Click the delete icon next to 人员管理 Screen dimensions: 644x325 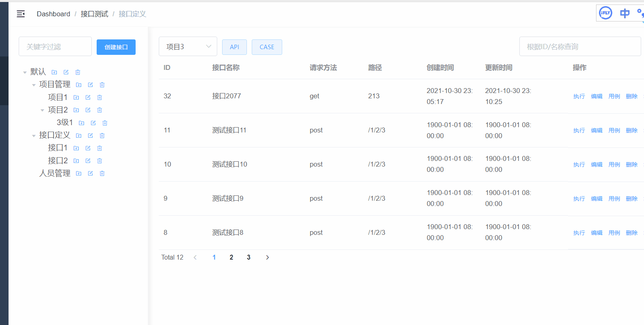tap(102, 173)
